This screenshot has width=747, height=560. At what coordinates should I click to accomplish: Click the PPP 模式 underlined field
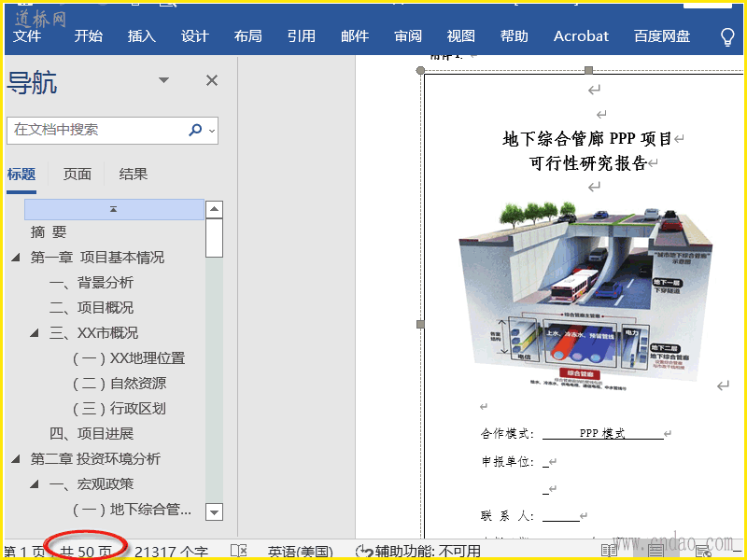point(602,433)
